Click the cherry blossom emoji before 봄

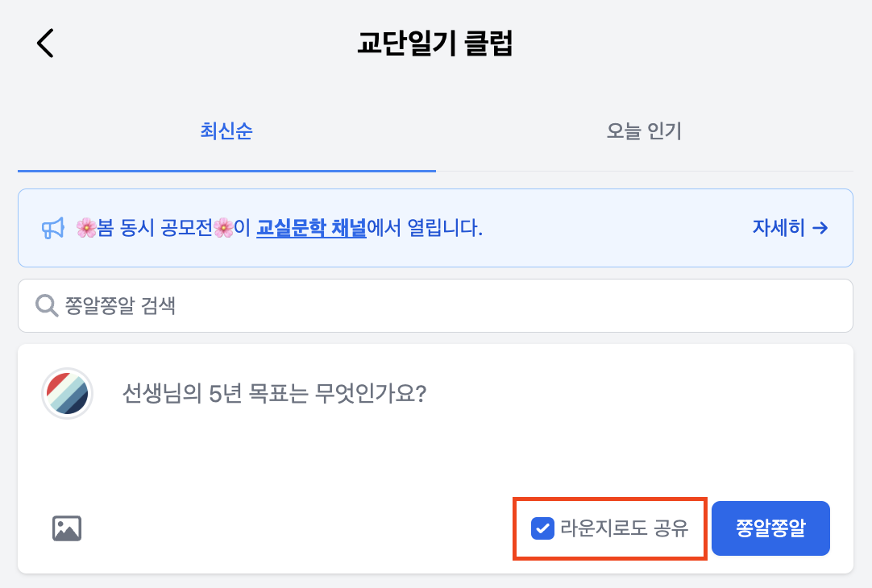[x=86, y=228]
